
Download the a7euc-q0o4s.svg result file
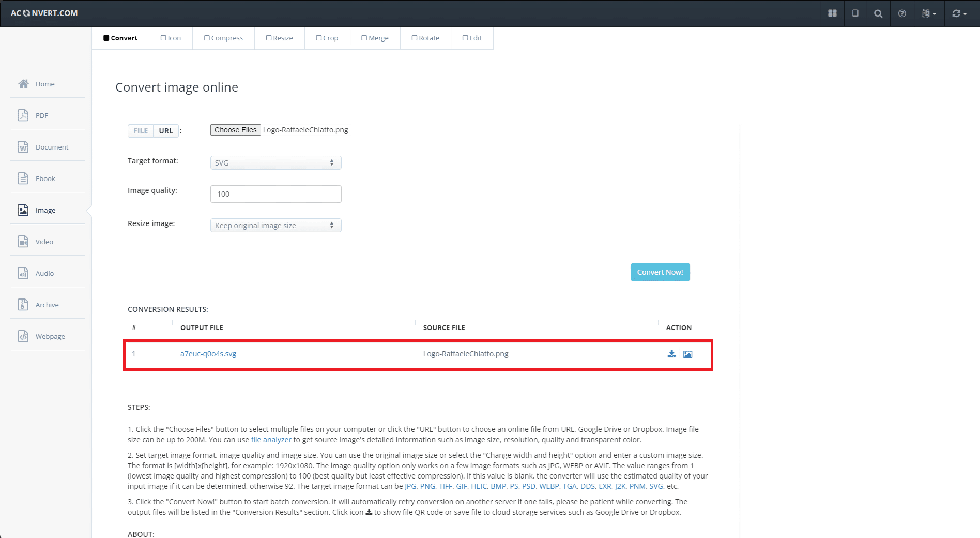671,354
